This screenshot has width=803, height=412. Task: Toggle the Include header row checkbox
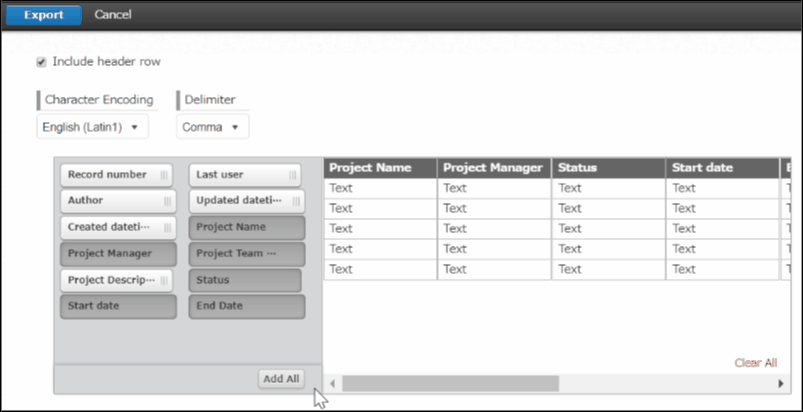tap(41, 62)
